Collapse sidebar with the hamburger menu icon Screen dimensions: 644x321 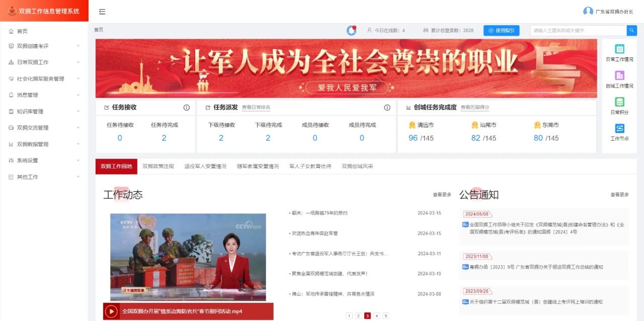click(x=102, y=12)
